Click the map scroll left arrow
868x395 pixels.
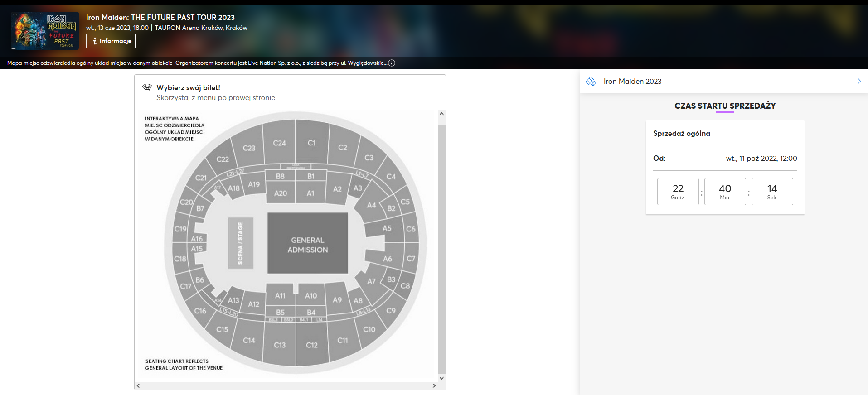point(139,385)
